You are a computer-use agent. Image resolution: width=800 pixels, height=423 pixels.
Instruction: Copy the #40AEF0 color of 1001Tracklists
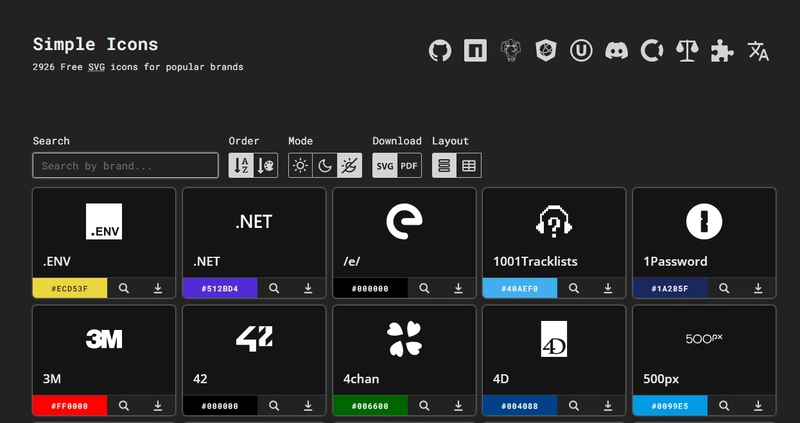pyautogui.click(x=520, y=288)
